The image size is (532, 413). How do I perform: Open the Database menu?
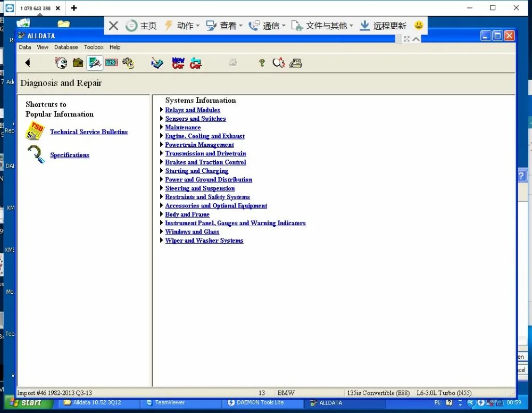[66, 47]
